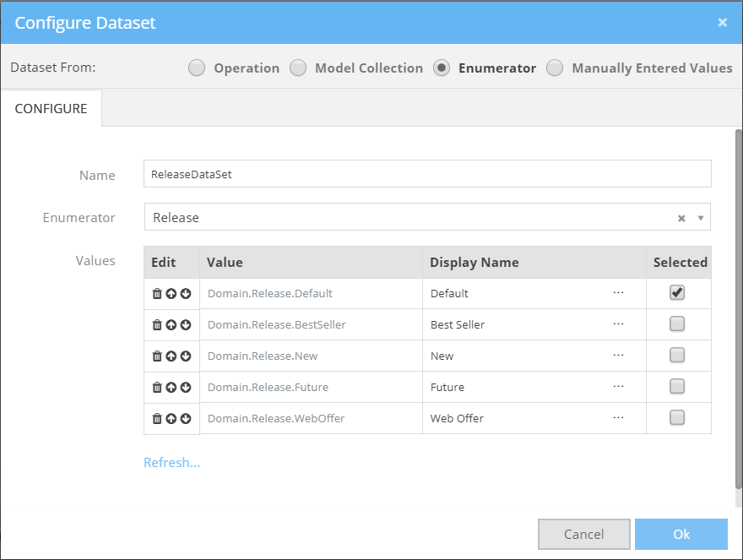Check the Selected box for New
743x560 pixels.
coord(676,355)
